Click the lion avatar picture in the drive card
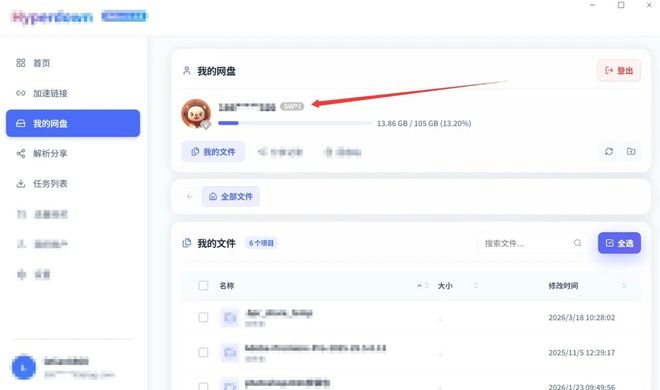 click(196, 113)
